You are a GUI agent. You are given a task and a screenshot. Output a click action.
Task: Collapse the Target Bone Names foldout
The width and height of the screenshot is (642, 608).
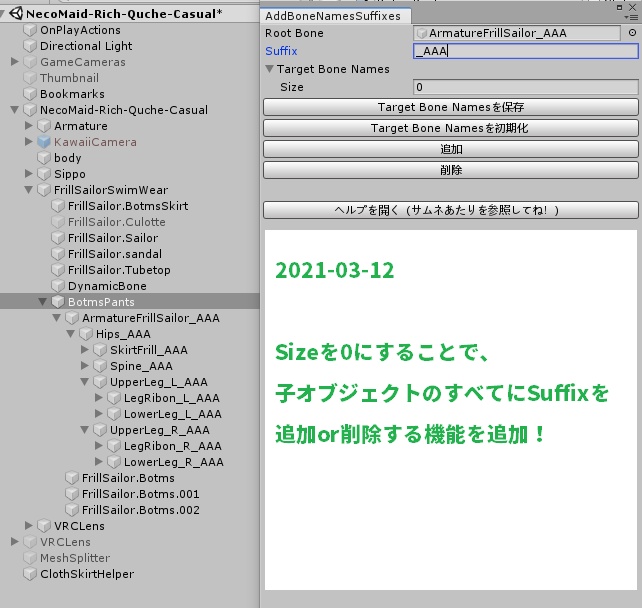(x=269, y=69)
